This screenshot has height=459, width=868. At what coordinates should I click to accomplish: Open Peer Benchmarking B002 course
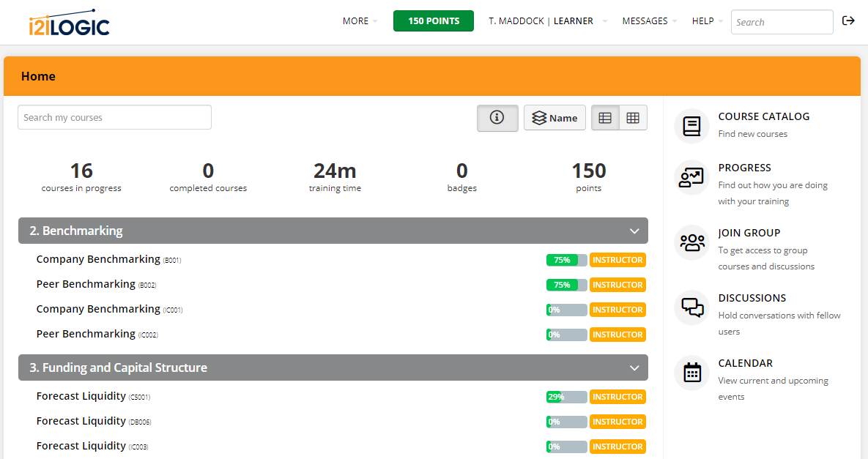pos(96,284)
